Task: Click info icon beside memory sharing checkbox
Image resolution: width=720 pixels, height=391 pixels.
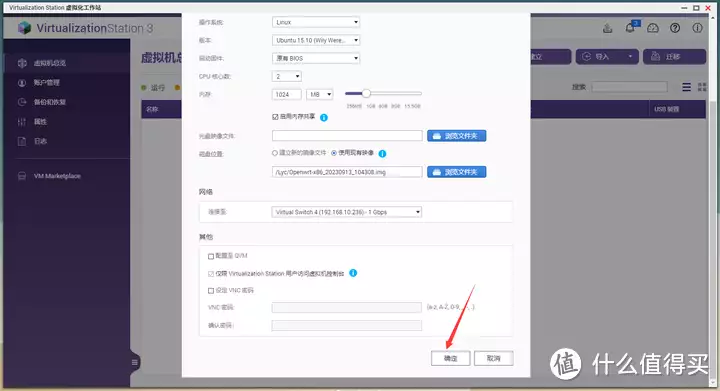Action: point(324,117)
